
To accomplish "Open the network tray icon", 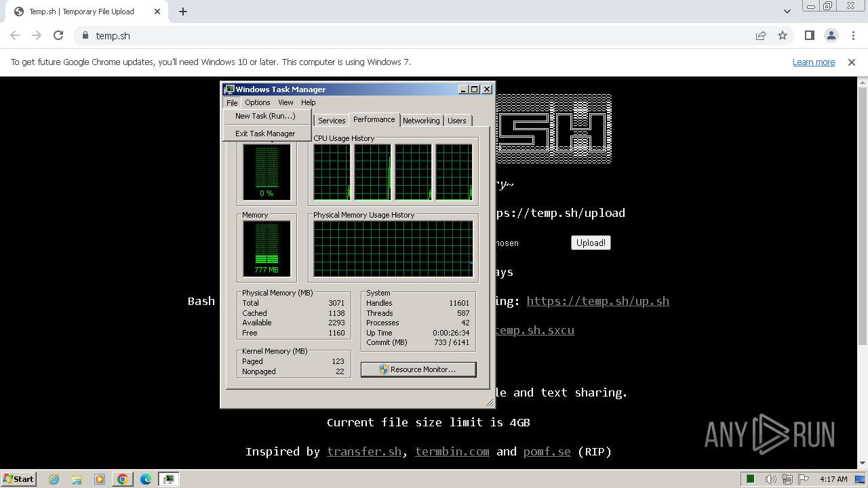I will click(788, 479).
